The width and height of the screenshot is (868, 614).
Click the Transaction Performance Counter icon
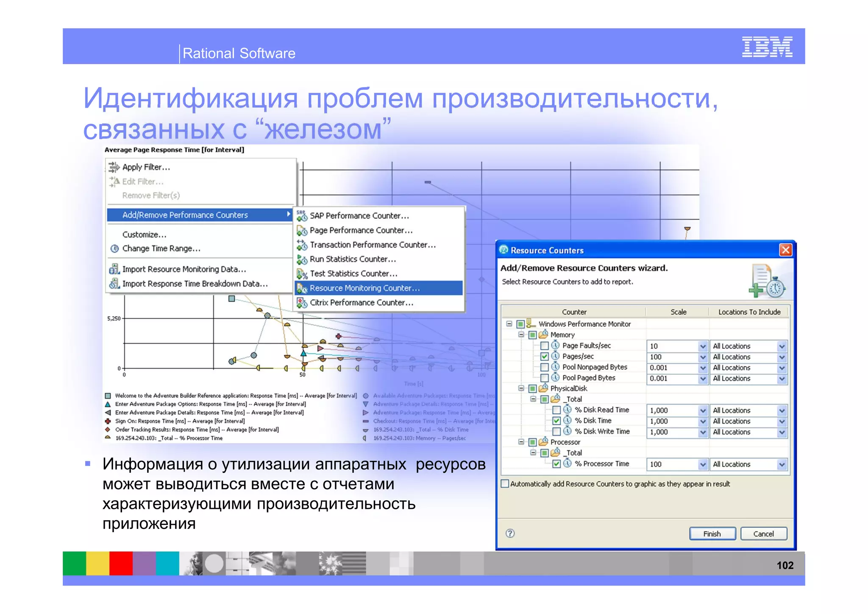(x=302, y=245)
